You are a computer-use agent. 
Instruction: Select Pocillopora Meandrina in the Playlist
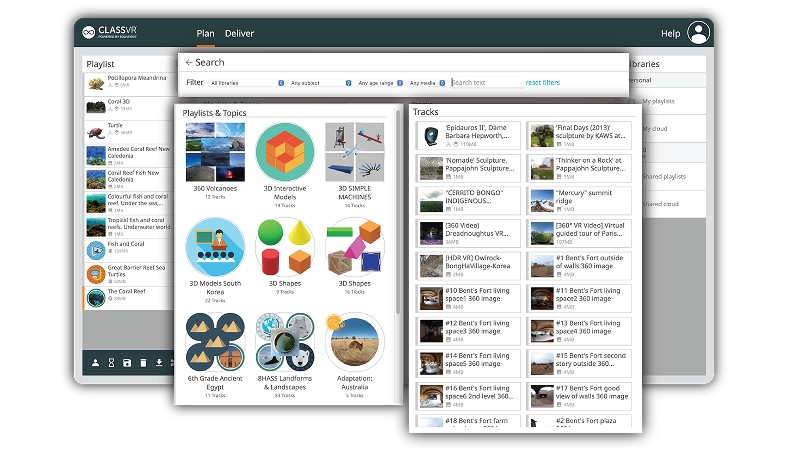129,84
